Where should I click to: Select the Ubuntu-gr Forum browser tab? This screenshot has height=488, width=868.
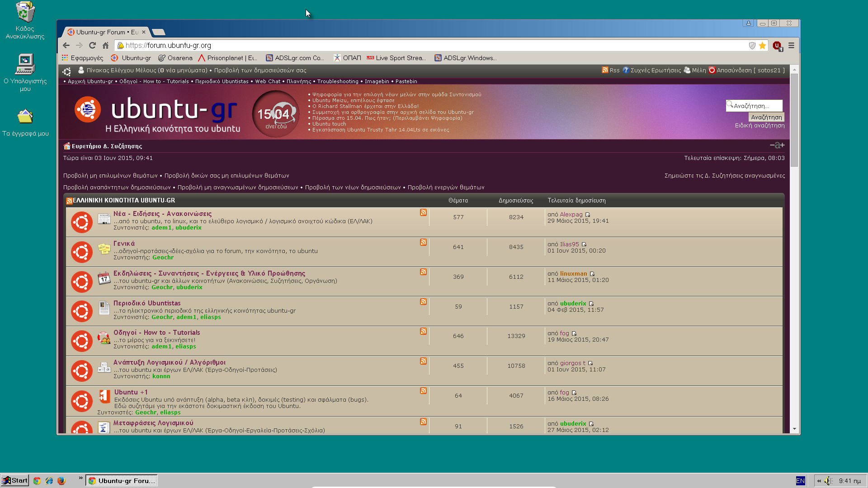(x=106, y=32)
